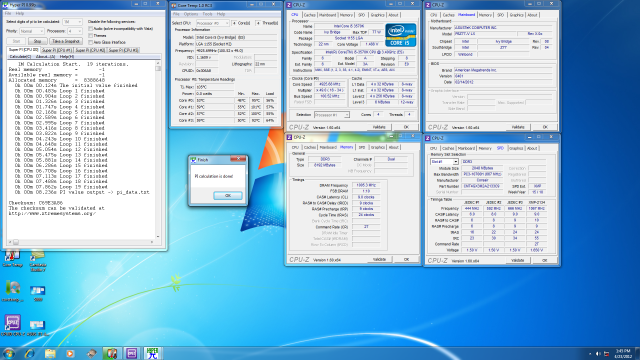Open Windows Explorer folder in taskbar
Image resolution: width=640 pixels, height=360 pixels.
[50, 353]
